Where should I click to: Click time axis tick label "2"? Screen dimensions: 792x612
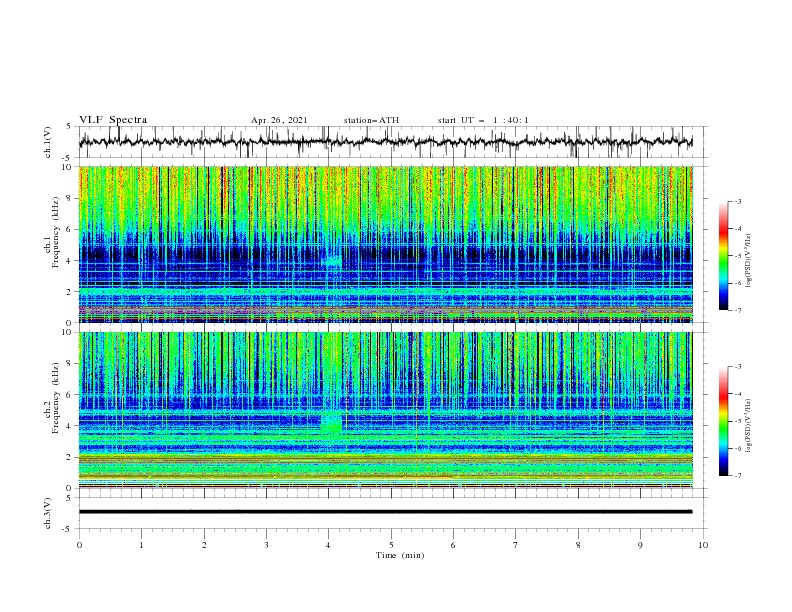tap(204, 545)
